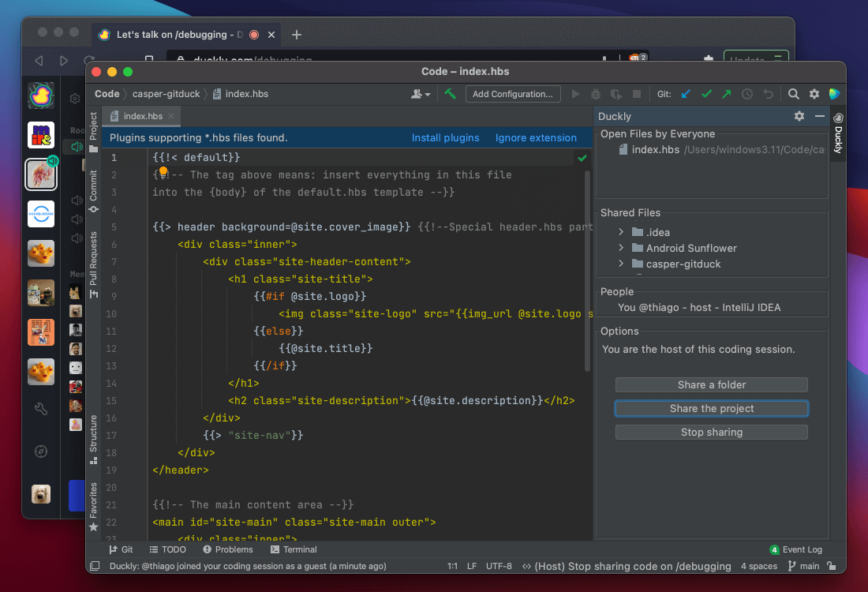The image size is (868, 592).
Task: Open the Terminal tab
Action: tap(294, 549)
